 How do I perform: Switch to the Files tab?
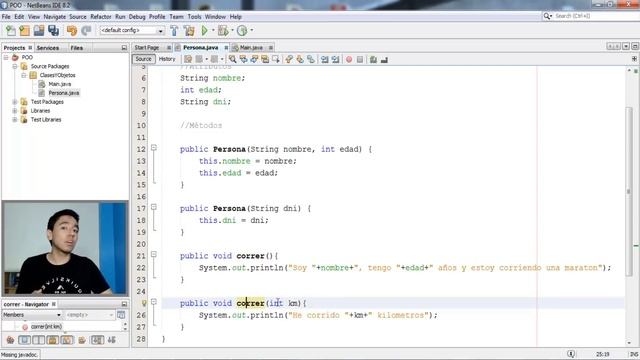click(x=76, y=48)
